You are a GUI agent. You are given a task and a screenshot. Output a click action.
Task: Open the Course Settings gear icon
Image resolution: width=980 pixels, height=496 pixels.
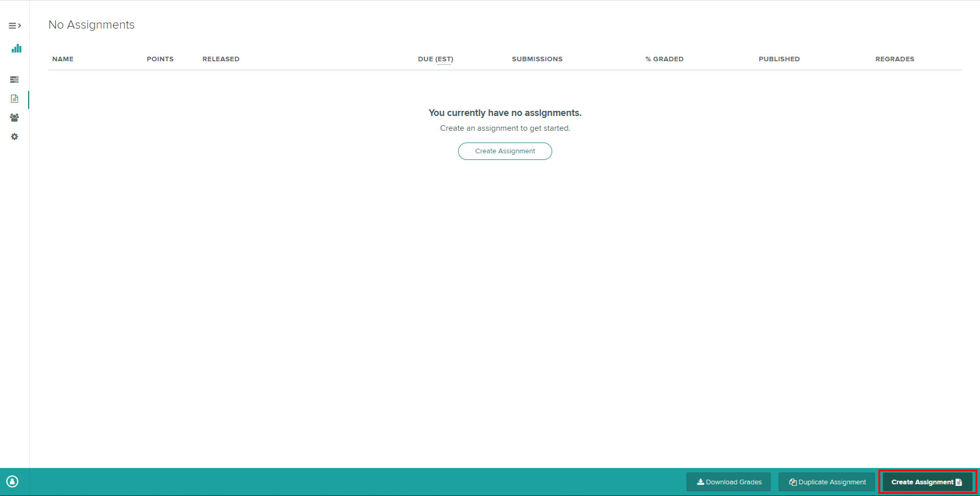click(14, 137)
